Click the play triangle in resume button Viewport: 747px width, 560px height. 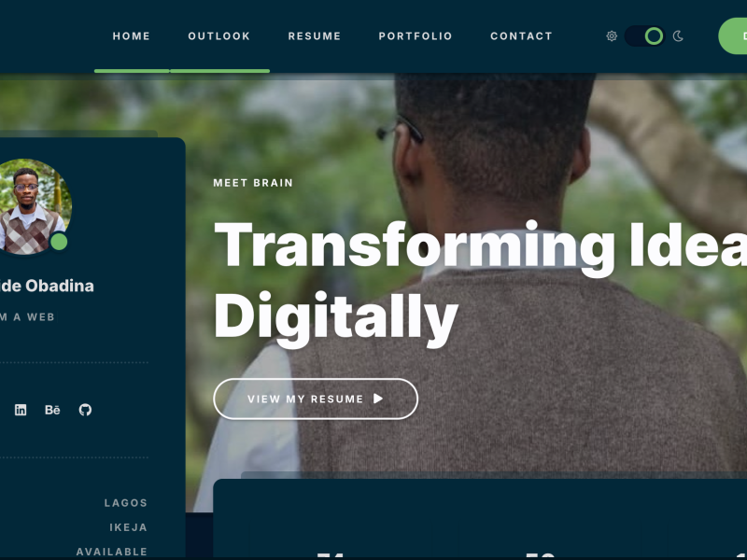(378, 399)
